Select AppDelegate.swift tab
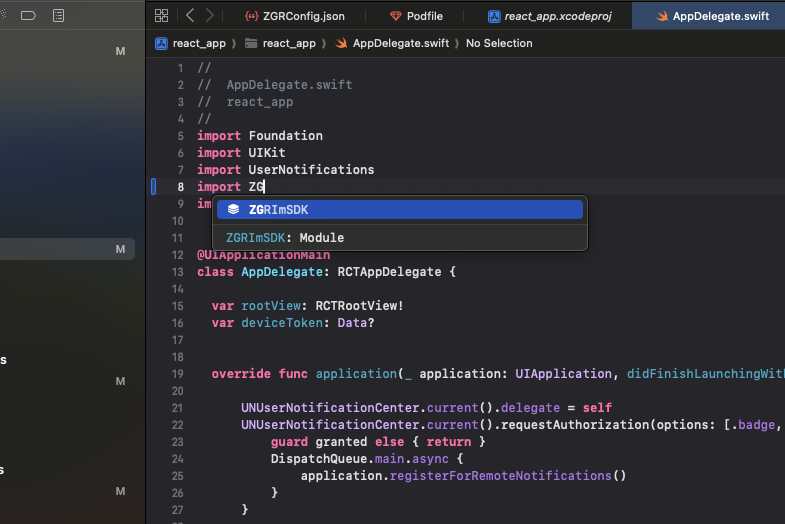Viewport: 785px width, 524px height. click(711, 16)
